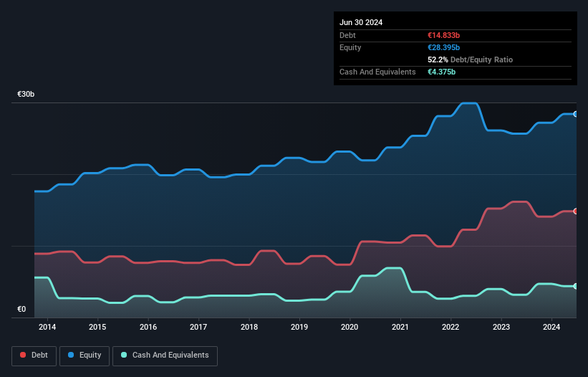
Task: Click the 2017 x-axis label
Action: [198, 327]
